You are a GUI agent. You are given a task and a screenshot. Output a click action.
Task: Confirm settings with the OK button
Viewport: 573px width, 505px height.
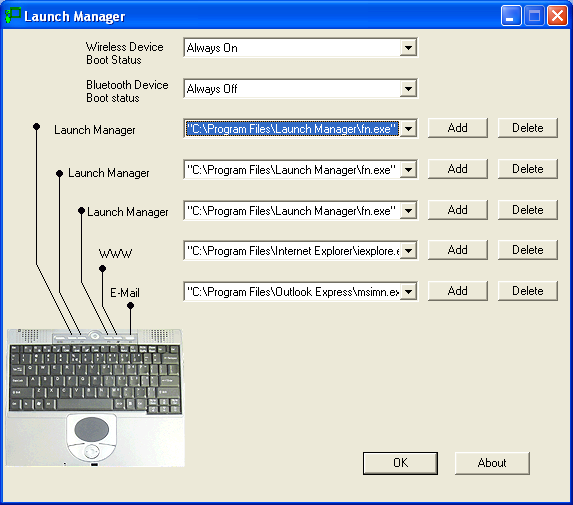(x=401, y=463)
